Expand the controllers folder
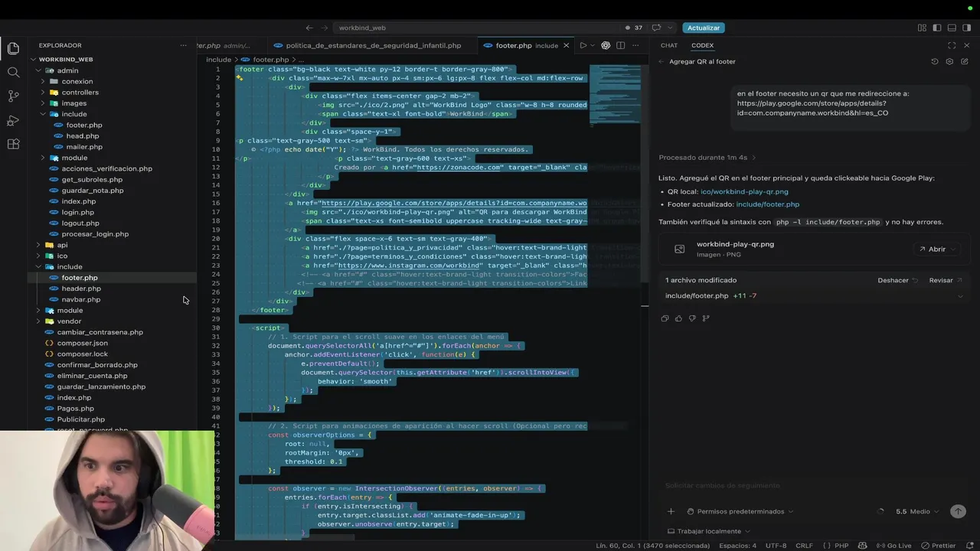980x551 pixels. click(x=80, y=93)
